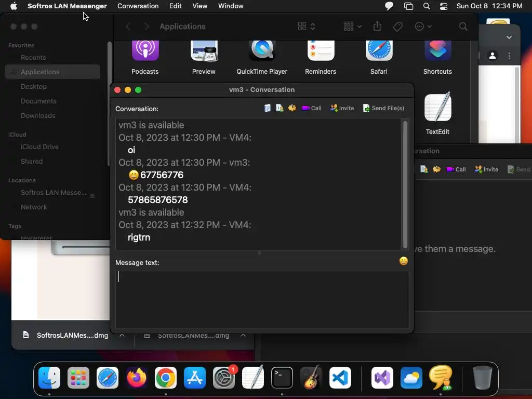Click the screen mirroring icon in menu bar
The height and width of the screenshot is (399, 532).
pyautogui.click(x=408, y=6)
